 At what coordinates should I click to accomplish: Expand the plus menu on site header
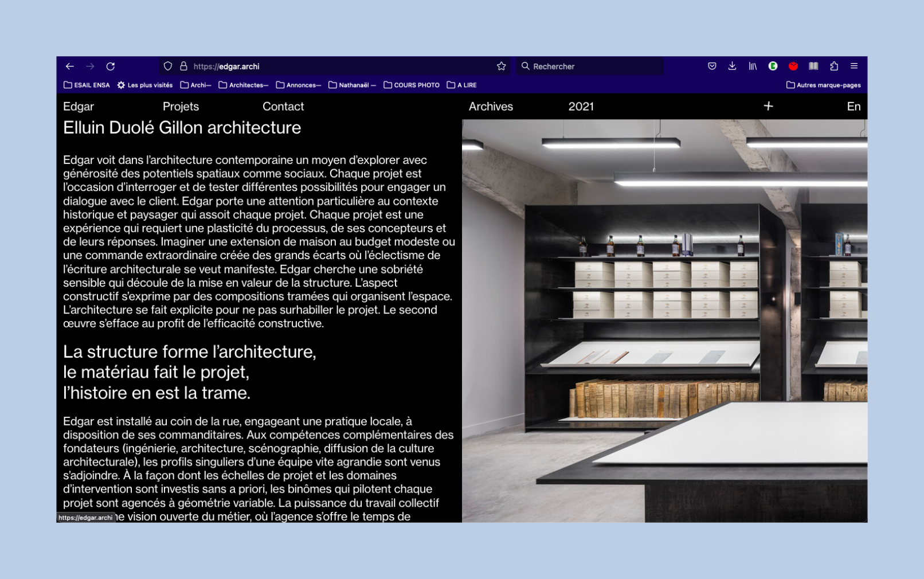[768, 106]
